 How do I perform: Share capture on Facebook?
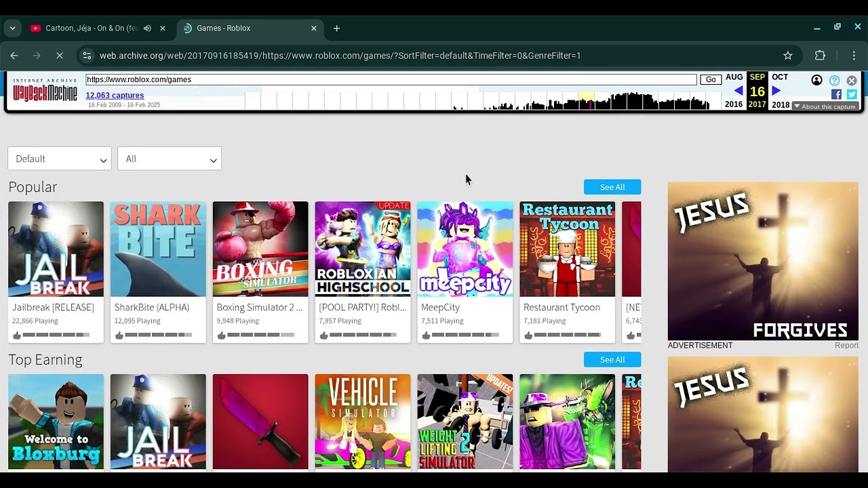[x=836, y=95]
